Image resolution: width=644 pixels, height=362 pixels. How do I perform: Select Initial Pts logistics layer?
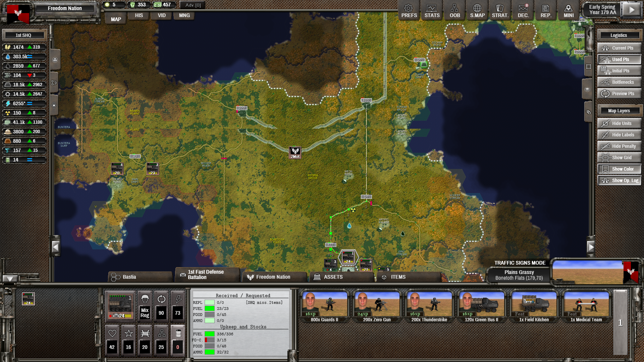click(x=619, y=71)
